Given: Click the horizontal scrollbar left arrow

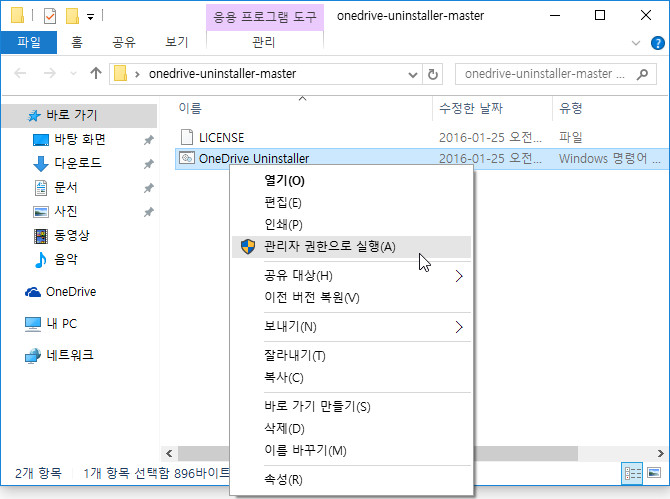Looking at the screenshot, I should [169, 453].
